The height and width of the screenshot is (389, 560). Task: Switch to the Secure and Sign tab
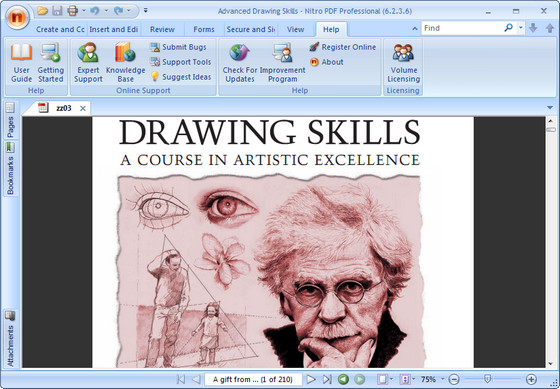tap(251, 29)
